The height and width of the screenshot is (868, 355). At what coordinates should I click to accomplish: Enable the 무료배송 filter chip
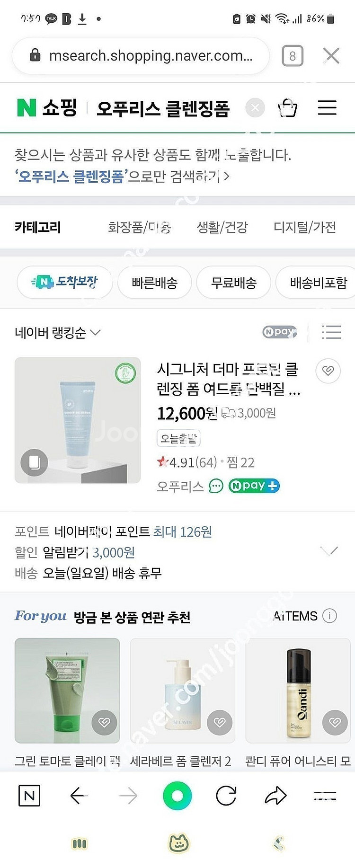(233, 283)
